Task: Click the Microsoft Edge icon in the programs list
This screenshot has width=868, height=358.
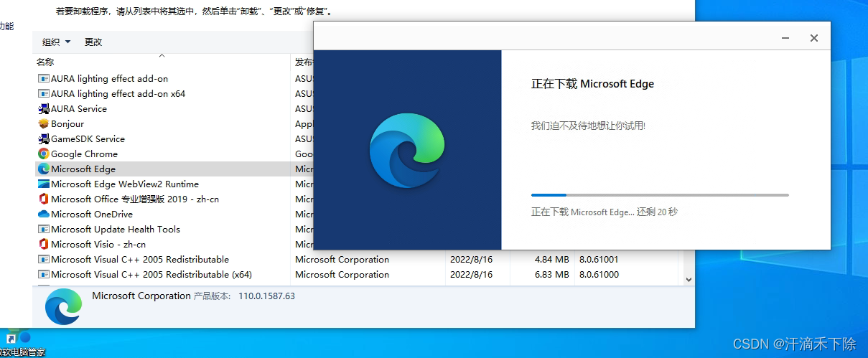Action: pos(43,169)
